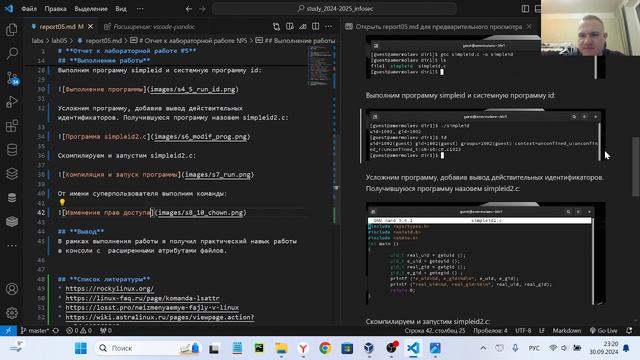Open Windows Start menu
The image size is (640, 360).
click(x=81, y=348)
